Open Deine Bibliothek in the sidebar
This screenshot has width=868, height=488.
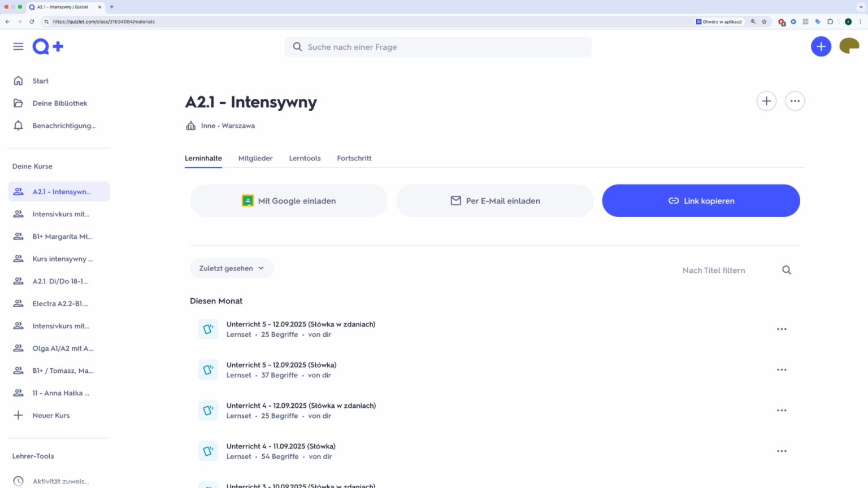pos(59,103)
